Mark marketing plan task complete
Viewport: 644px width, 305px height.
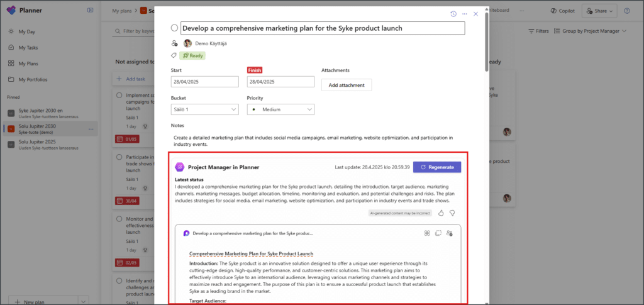pyautogui.click(x=174, y=28)
